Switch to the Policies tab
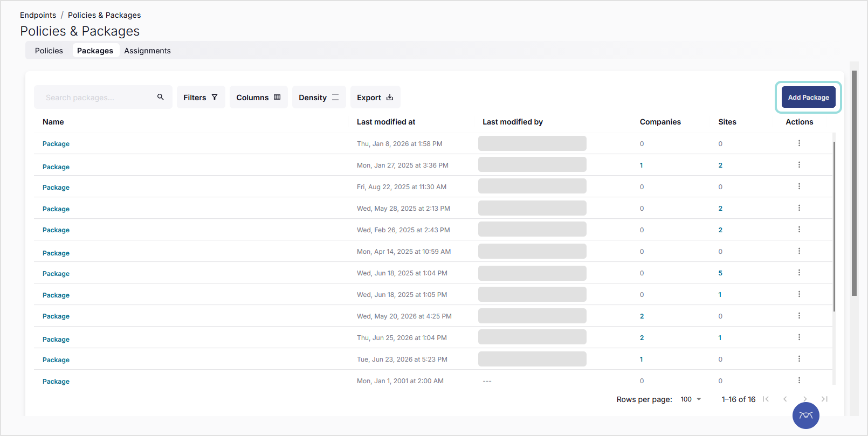868x436 pixels. click(x=49, y=51)
